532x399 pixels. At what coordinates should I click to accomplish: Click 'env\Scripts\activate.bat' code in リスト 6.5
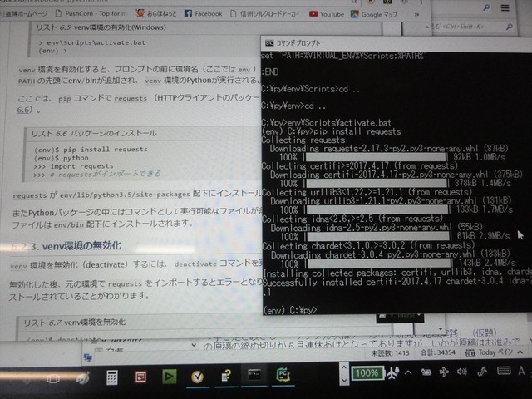[91, 42]
